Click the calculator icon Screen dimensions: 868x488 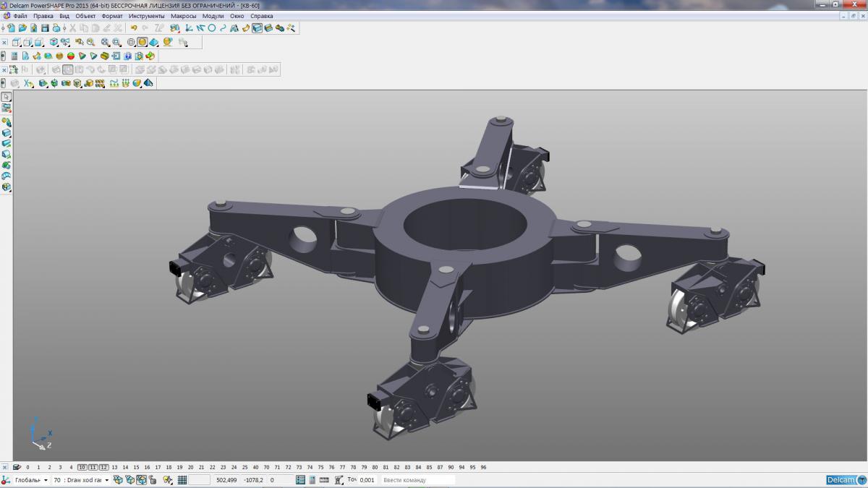point(14,56)
